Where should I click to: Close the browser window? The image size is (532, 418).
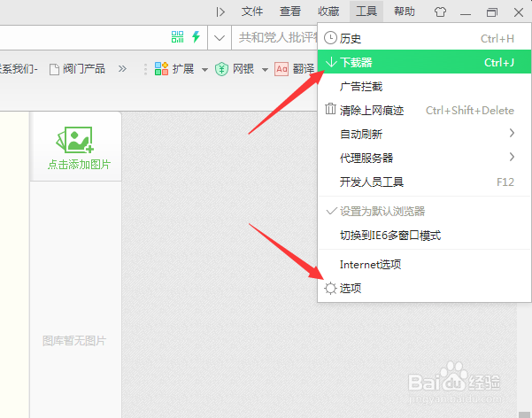[519, 12]
